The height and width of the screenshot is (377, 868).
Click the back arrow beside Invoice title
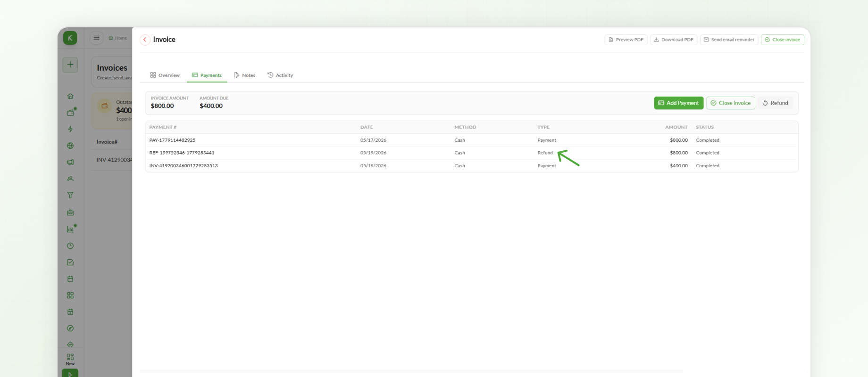click(x=145, y=40)
